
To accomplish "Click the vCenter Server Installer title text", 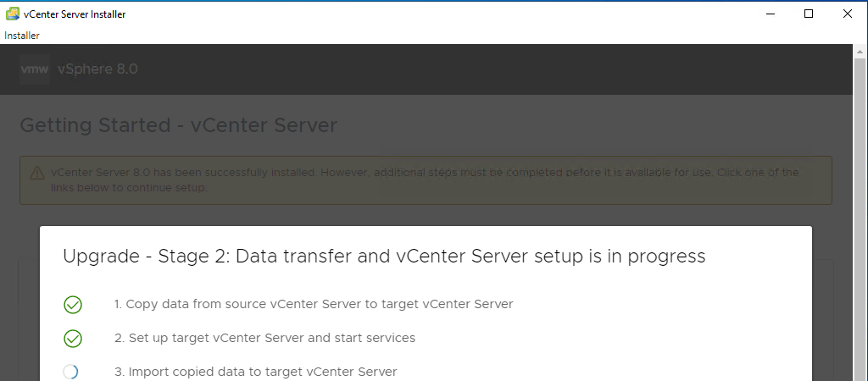I will [x=75, y=14].
